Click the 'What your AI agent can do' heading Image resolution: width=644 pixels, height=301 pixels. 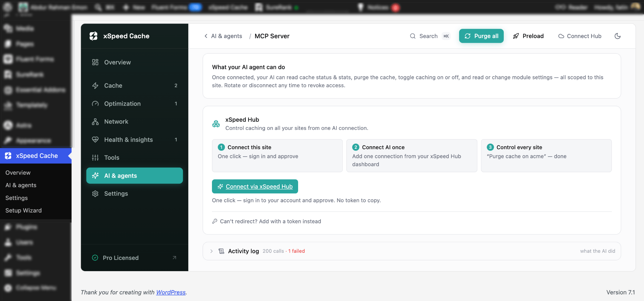248,67
